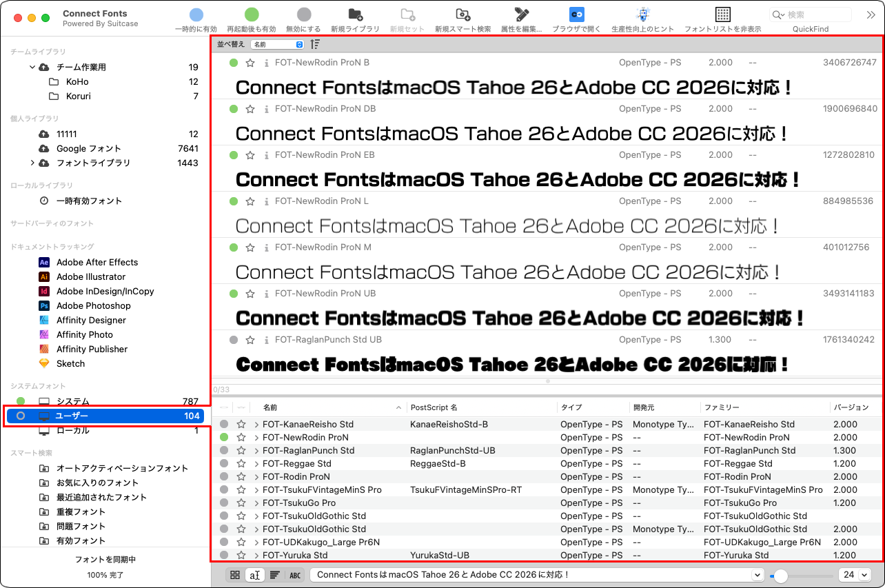Select Adobe Illustrator in the sidebar
This screenshot has width=885, height=588.
click(x=91, y=276)
